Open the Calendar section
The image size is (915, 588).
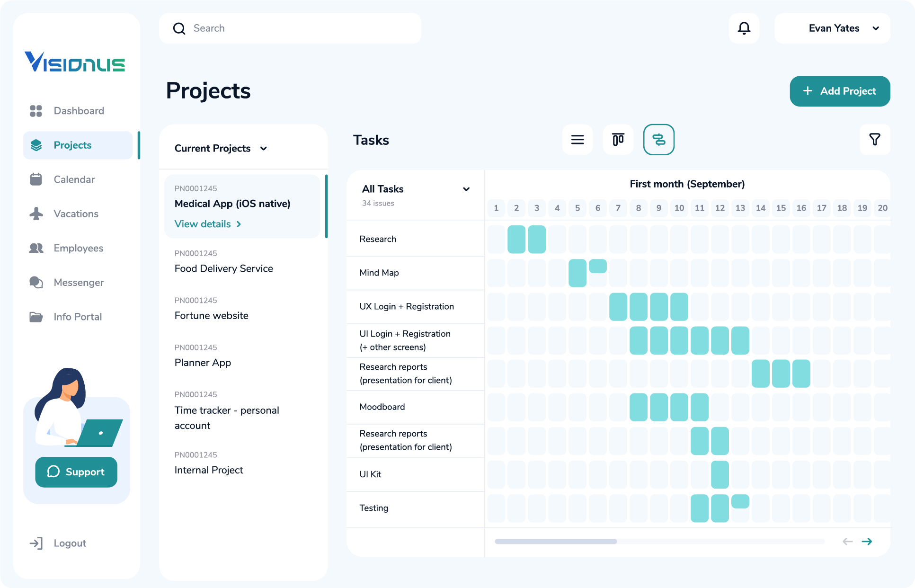click(x=74, y=179)
